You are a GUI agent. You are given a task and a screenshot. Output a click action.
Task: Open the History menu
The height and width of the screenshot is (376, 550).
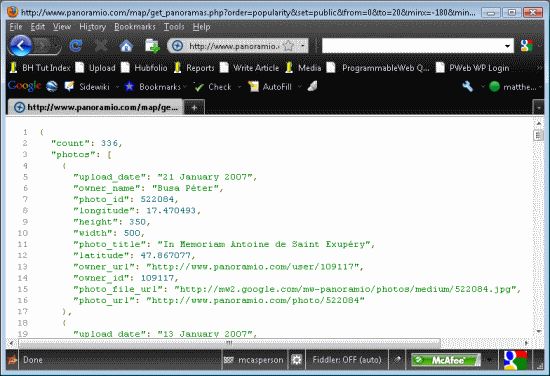[x=93, y=27]
